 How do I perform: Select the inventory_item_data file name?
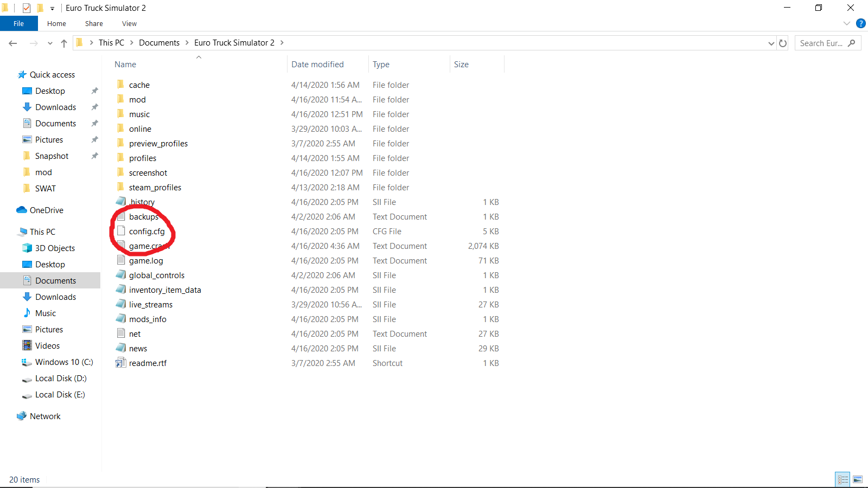[x=165, y=290]
